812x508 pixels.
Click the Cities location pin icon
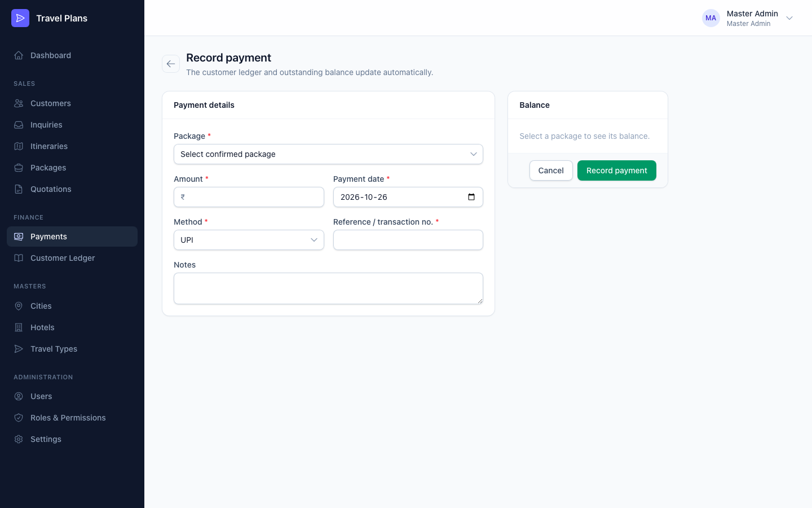(x=19, y=306)
